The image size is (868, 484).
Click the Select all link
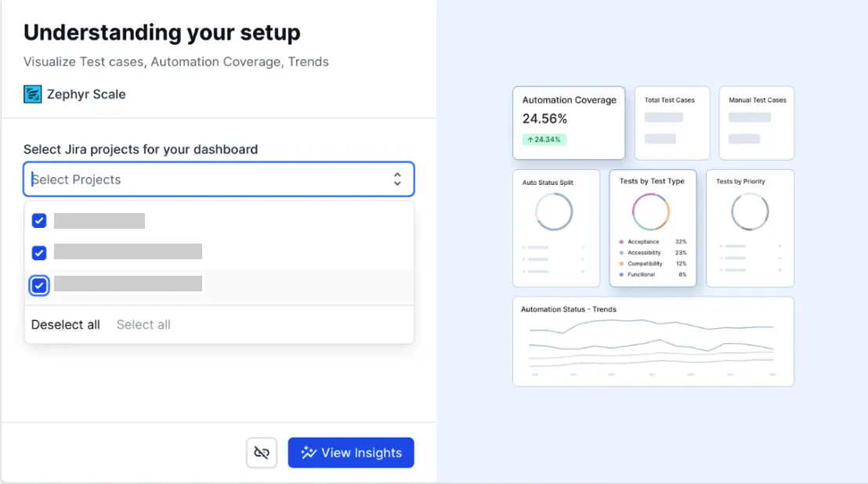[x=143, y=325]
